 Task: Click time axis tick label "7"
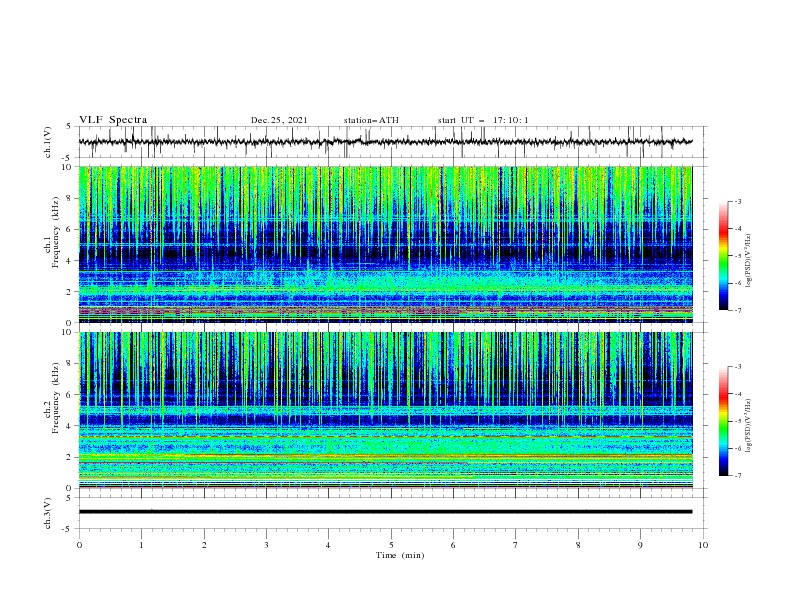pos(516,545)
